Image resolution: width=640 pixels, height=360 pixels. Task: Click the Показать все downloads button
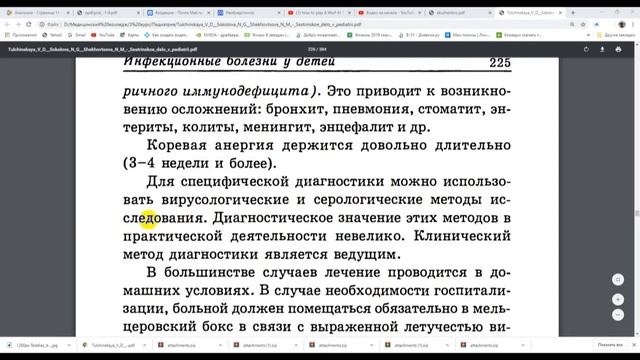(610, 345)
